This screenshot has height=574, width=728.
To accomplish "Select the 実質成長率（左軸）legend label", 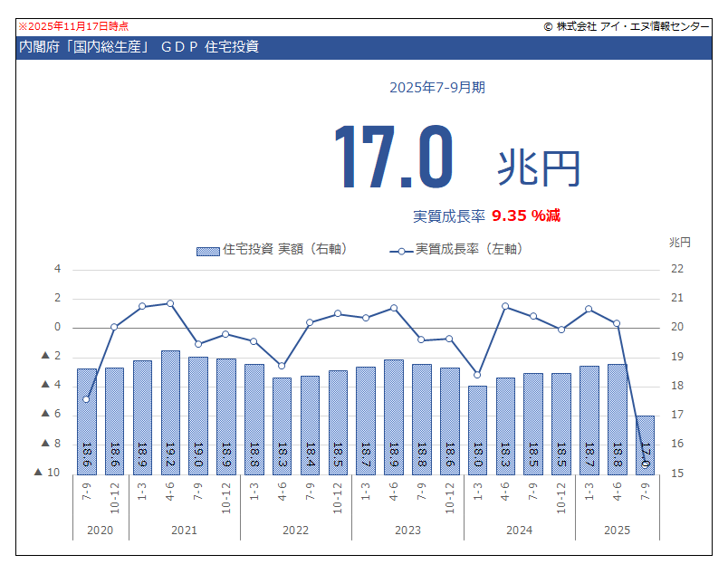I will pos(468,249).
